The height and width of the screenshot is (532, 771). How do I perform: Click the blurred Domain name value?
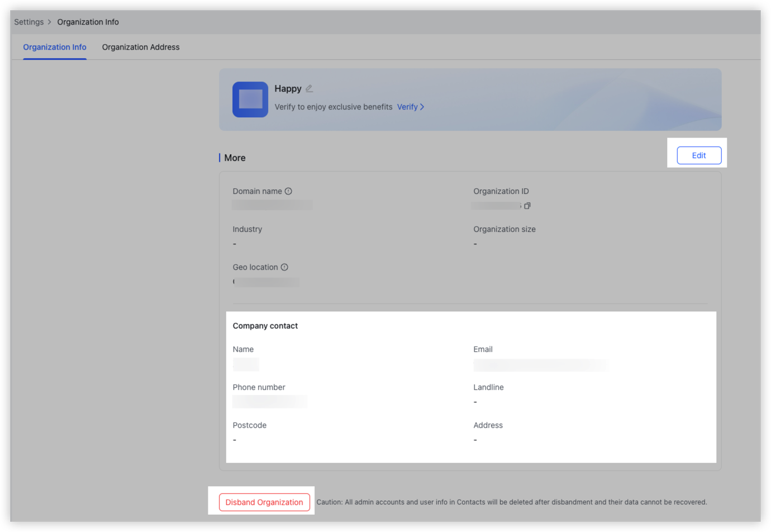[x=272, y=205]
